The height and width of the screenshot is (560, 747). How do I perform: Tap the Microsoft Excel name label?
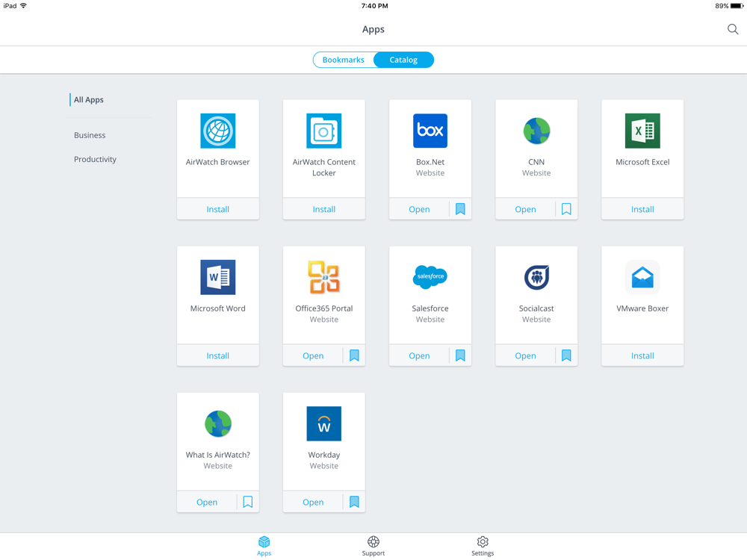point(642,162)
